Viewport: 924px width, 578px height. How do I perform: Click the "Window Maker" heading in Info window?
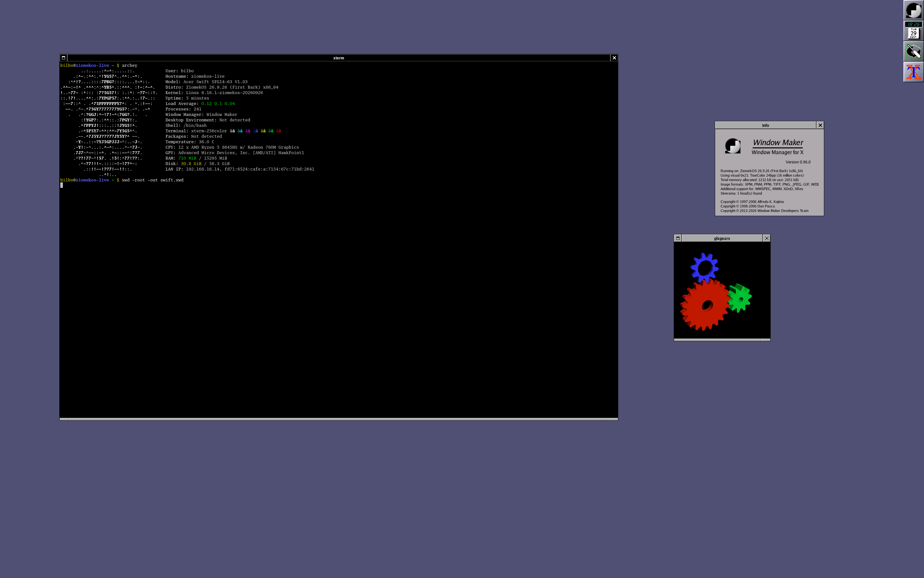click(x=778, y=142)
